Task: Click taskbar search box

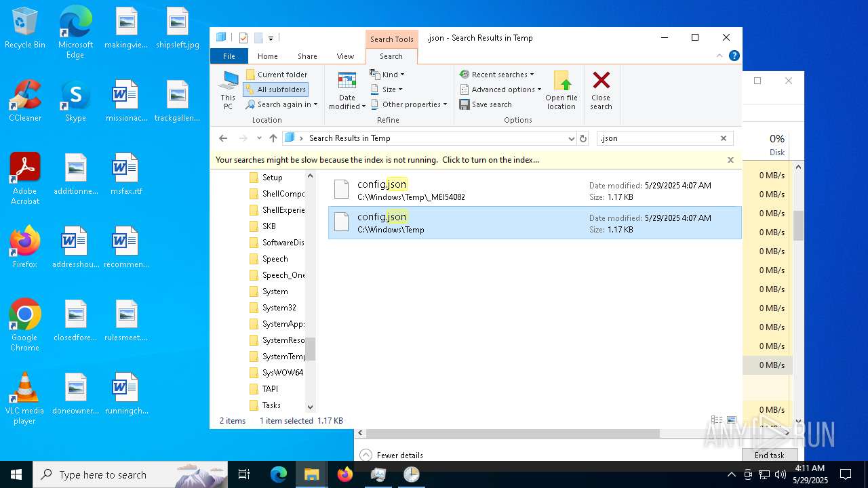Action: pos(130,474)
